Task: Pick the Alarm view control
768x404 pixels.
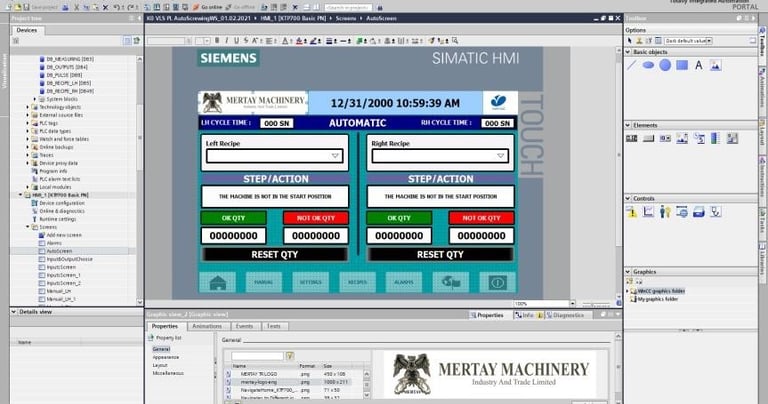Action: click(x=632, y=212)
